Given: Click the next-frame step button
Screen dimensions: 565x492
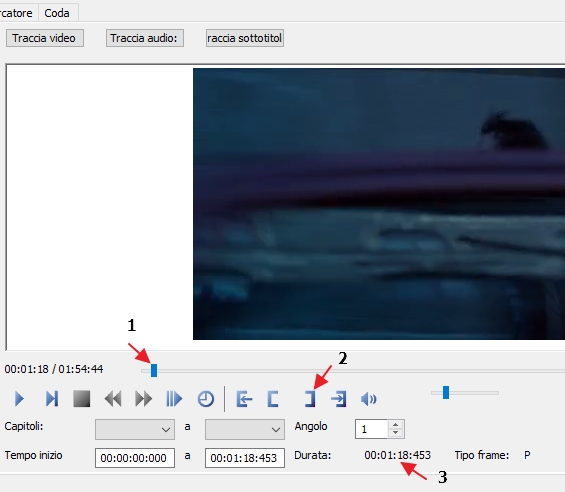Looking at the screenshot, I should (x=52, y=399).
